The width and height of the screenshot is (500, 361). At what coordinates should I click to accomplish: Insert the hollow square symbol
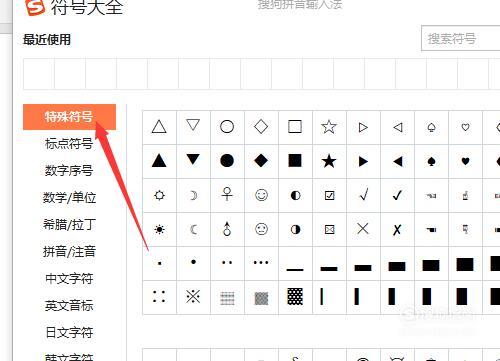(295, 127)
